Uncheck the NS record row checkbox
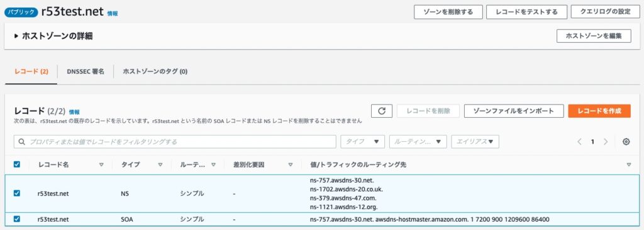 (17, 193)
